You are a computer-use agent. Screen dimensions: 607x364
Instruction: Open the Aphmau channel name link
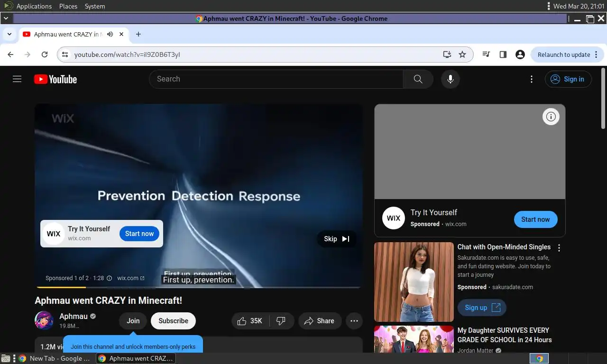[74, 316]
